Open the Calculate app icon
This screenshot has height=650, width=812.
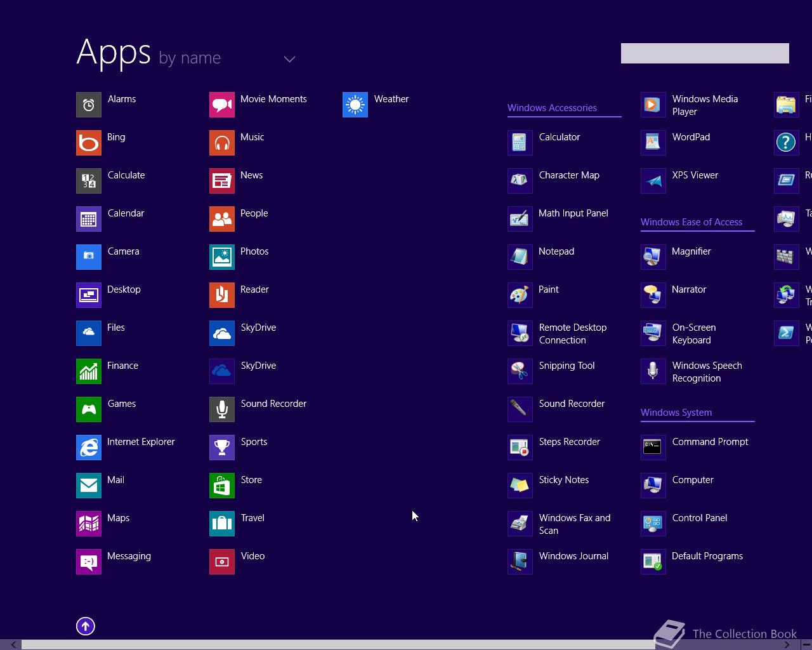tap(89, 181)
